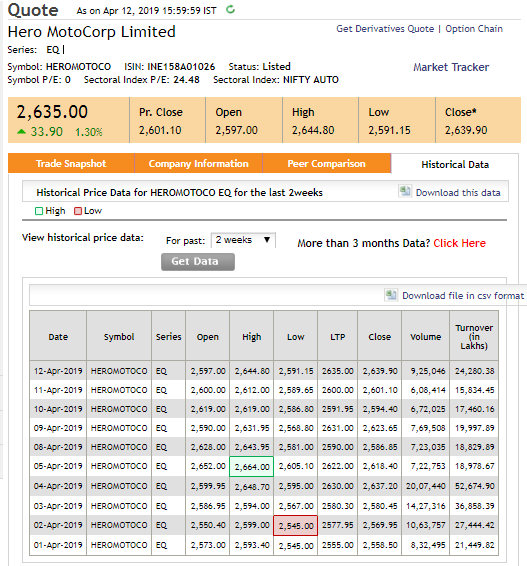Click the Open column header in table

tap(208, 337)
